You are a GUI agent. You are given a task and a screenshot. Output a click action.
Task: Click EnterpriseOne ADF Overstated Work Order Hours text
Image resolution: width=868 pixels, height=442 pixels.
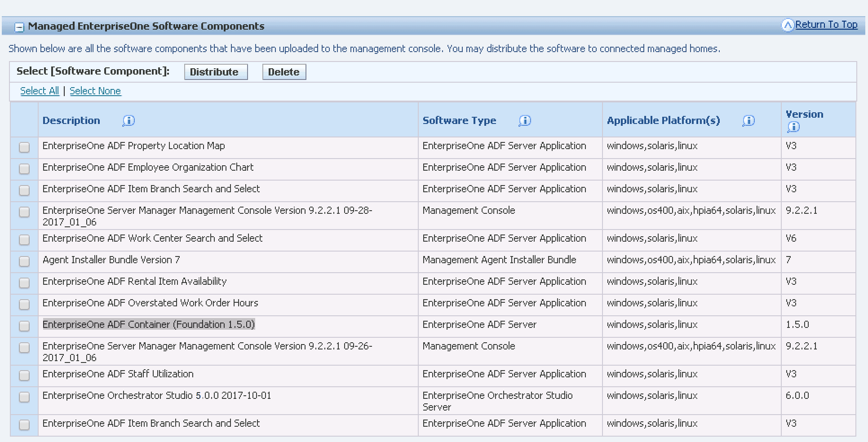pyautogui.click(x=150, y=303)
